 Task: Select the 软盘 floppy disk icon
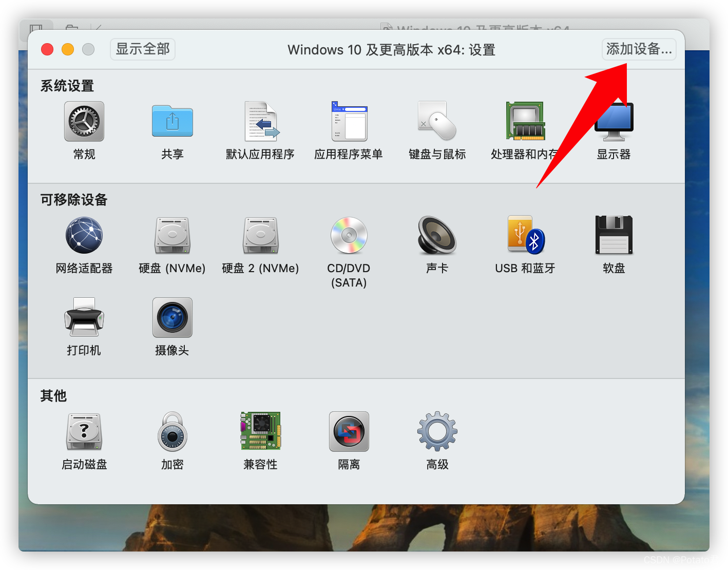[x=614, y=236]
